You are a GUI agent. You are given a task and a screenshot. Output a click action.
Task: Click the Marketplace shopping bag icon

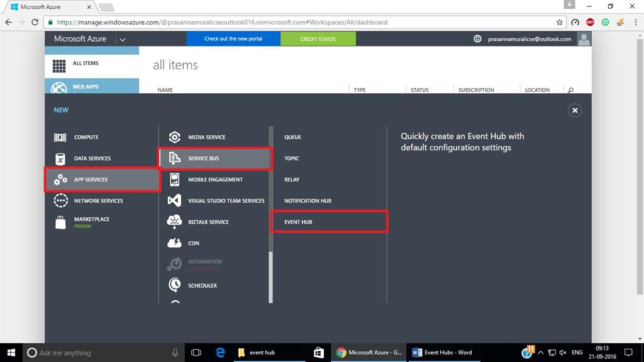(60, 222)
